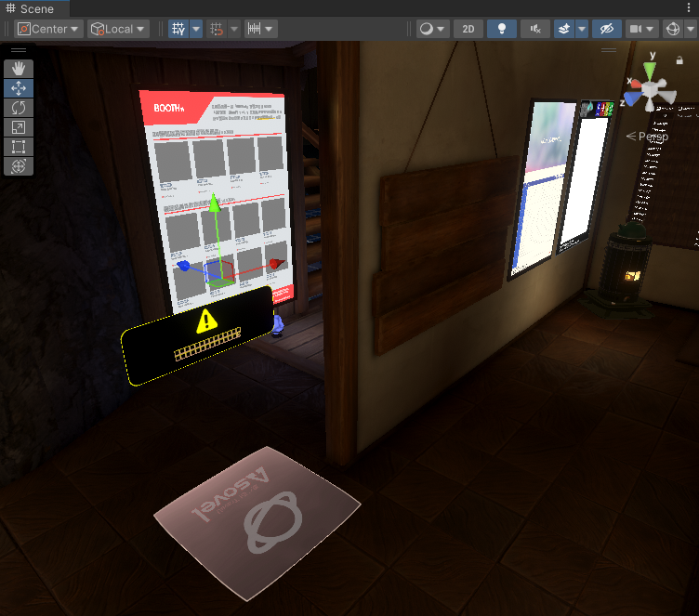This screenshot has height=616, width=699.
Task: Select the Rect transform tool
Action: (19, 147)
